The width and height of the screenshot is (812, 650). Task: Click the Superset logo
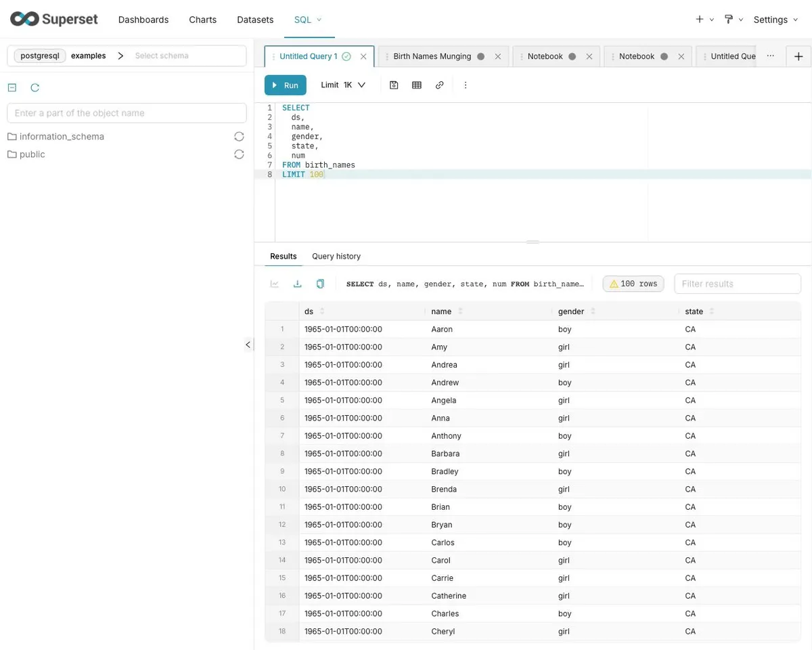coord(53,19)
